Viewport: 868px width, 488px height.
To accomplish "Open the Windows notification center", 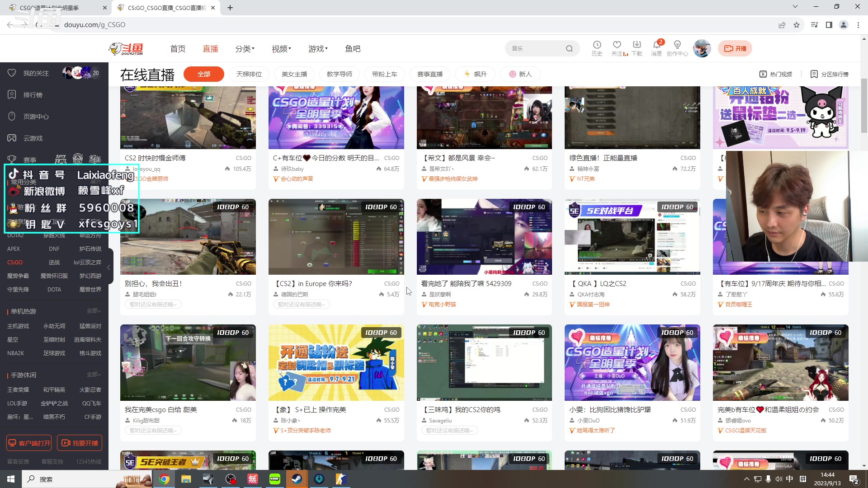I will click(x=854, y=479).
